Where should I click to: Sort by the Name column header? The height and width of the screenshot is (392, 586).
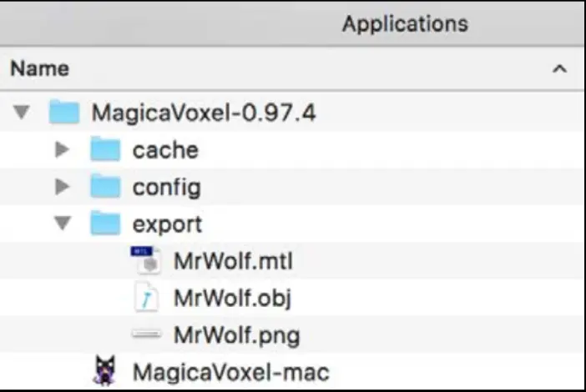click(39, 68)
